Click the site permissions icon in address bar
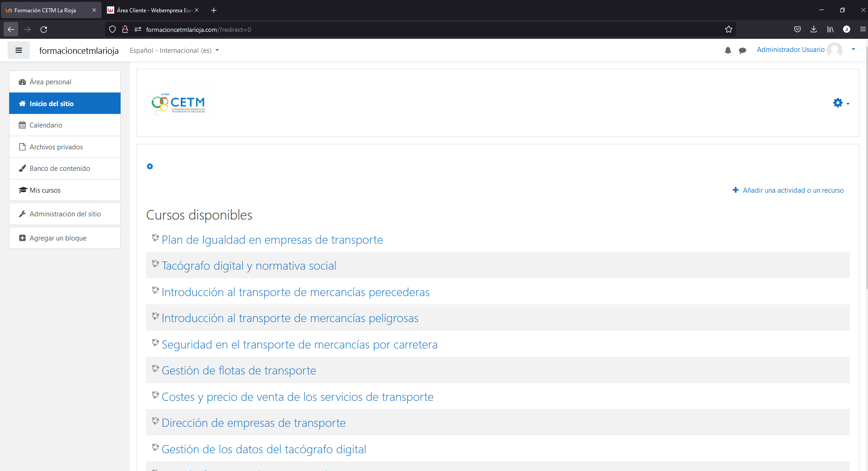This screenshot has width=868, height=471. coord(138,29)
